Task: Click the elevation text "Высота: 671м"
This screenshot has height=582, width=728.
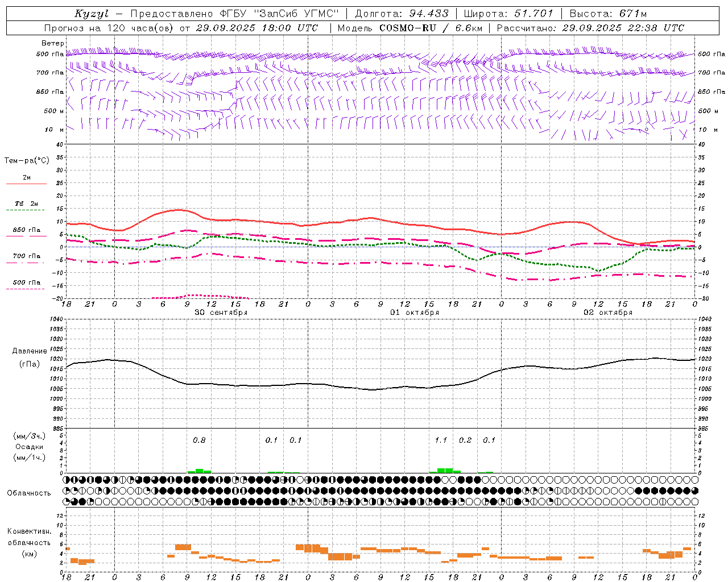Action: tap(608, 14)
